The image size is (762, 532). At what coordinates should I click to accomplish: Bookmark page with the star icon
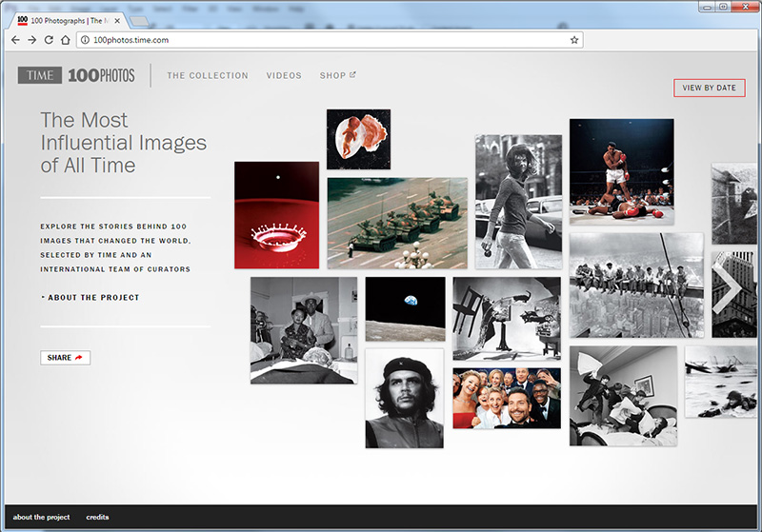click(x=574, y=40)
